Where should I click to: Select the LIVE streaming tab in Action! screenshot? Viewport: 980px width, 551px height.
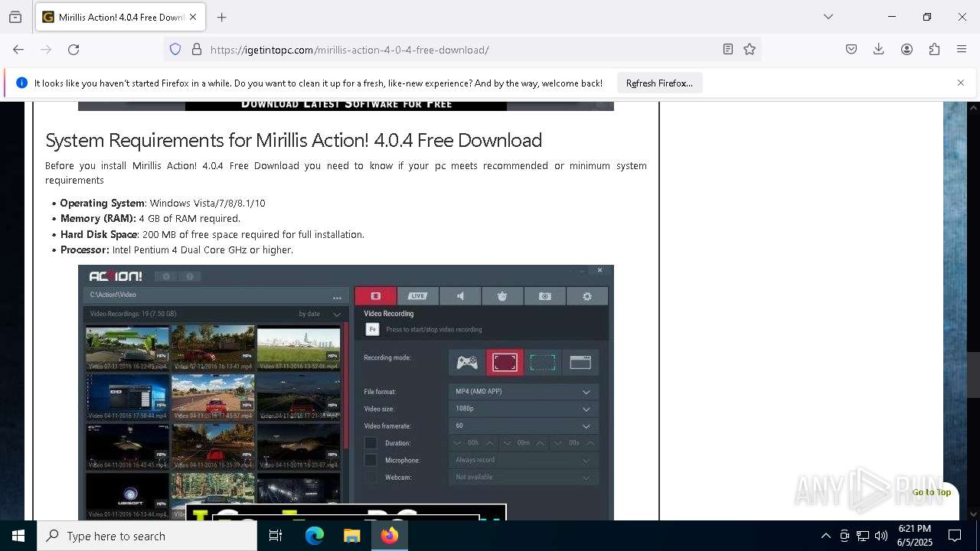pos(417,295)
